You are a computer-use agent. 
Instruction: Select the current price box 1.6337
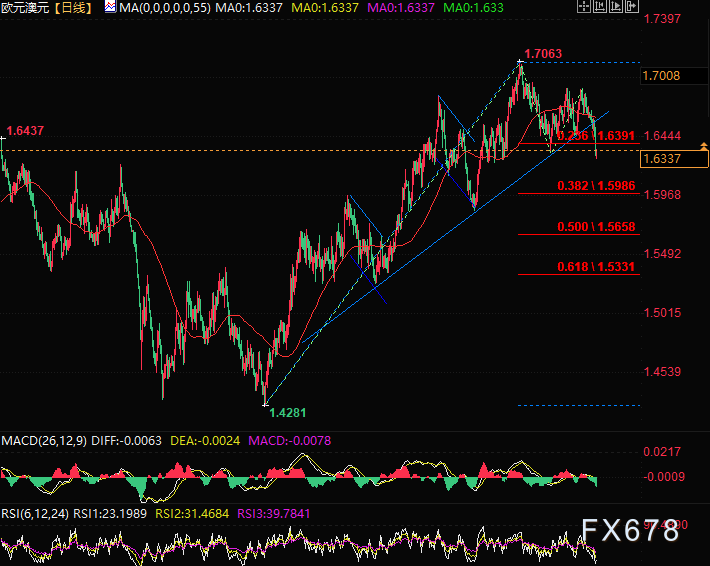pyautogui.click(x=674, y=159)
